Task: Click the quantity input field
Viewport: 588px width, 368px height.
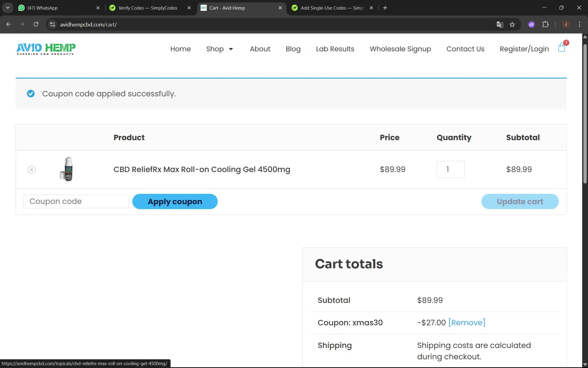Action: point(450,169)
